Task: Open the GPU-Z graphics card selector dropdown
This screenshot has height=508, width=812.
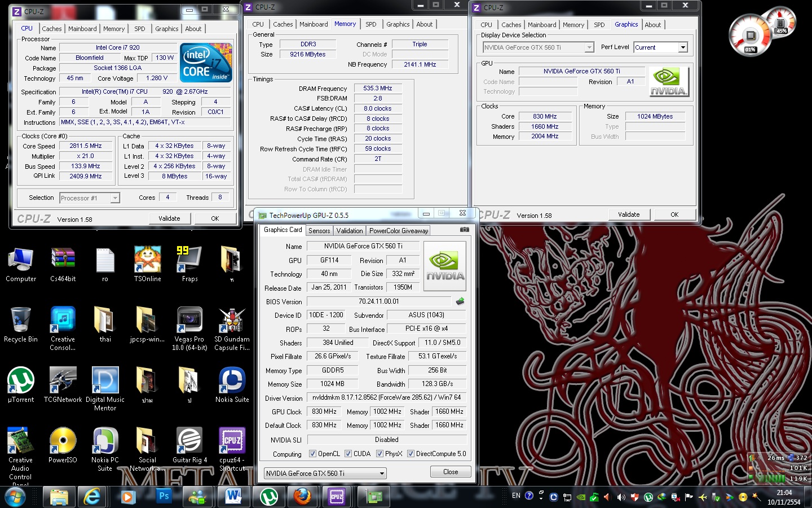Action: click(x=382, y=474)
